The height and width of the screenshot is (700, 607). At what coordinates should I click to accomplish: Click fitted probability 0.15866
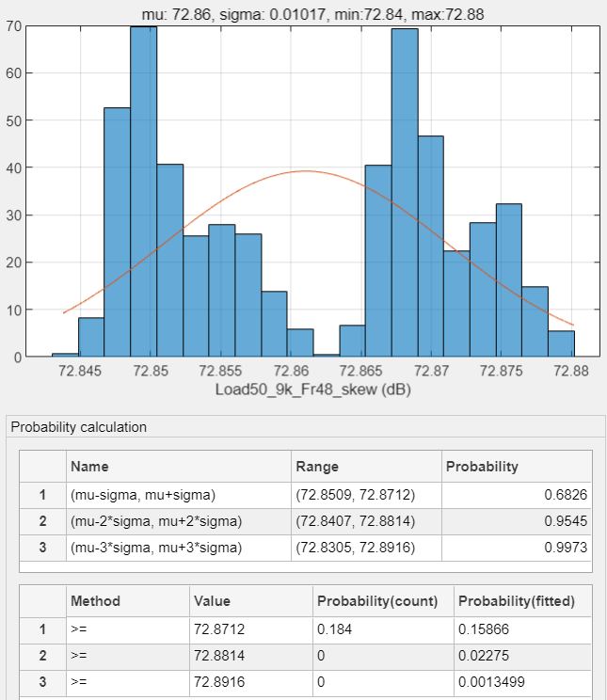click(523, 629)
